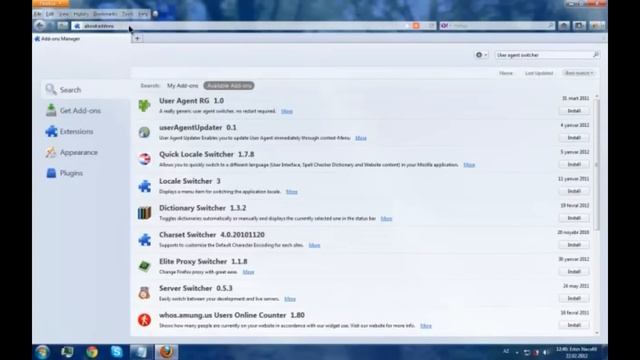Click the magnifier in add-on search box
The image size is (640, 360).
coord(596,55)
